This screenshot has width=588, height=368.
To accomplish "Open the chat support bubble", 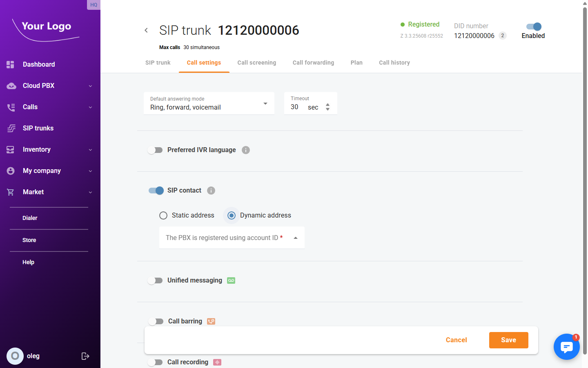I will [567, 347].
